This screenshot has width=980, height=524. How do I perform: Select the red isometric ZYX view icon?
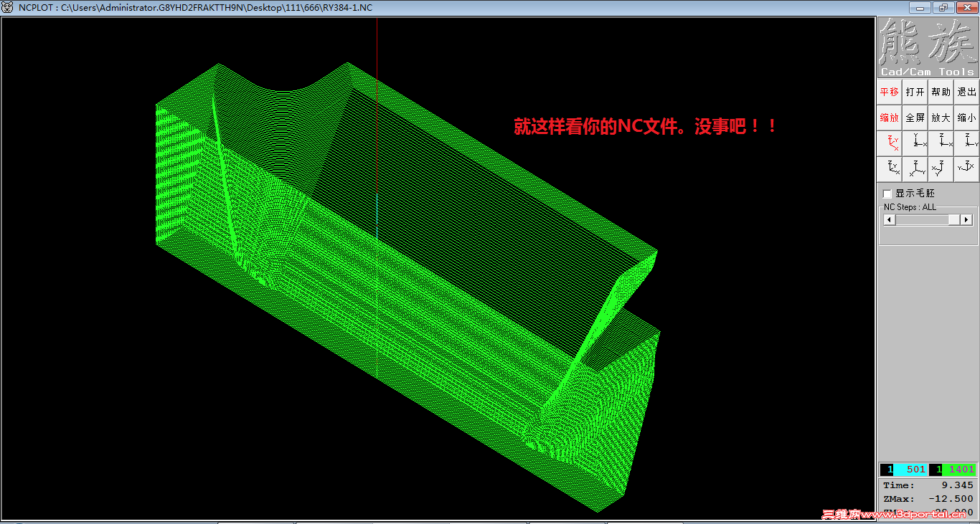point(890,143)
